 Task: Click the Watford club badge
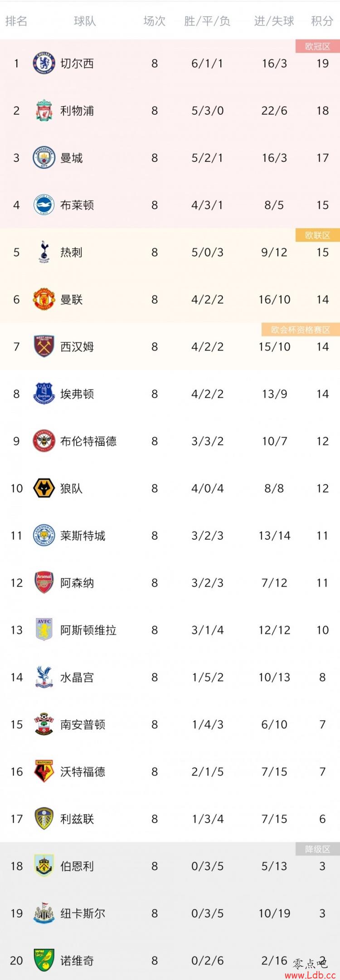pyautogui.click(x=44, y=771)
